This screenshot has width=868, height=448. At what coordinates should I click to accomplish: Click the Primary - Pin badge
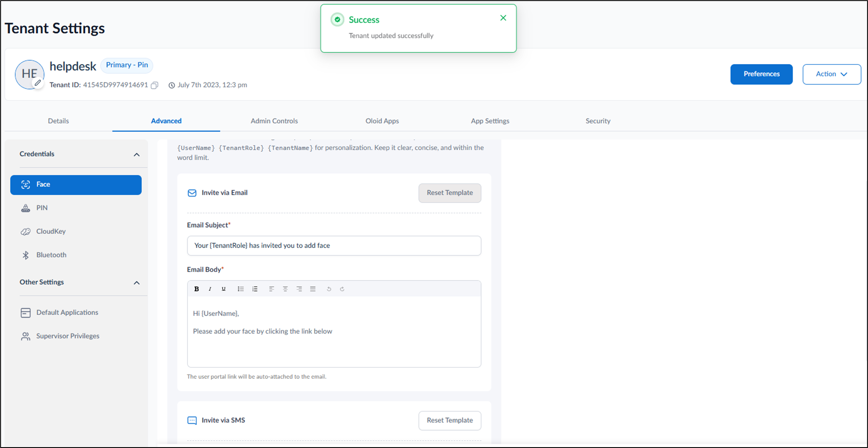point(127,65)
